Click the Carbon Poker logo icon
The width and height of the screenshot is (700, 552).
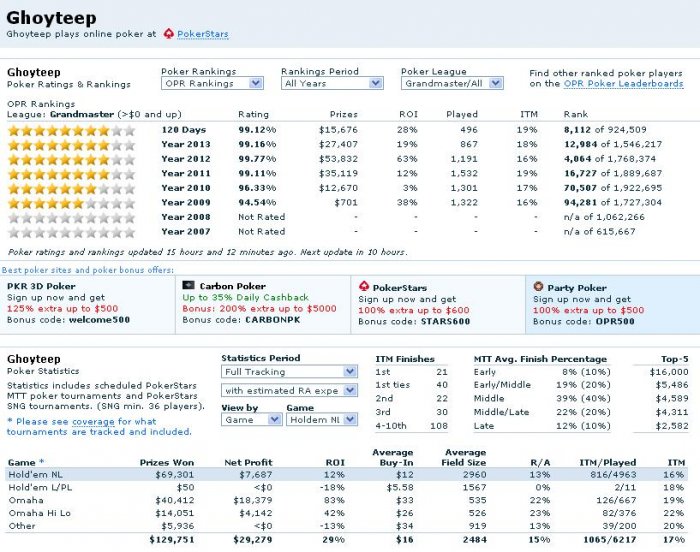189,285
